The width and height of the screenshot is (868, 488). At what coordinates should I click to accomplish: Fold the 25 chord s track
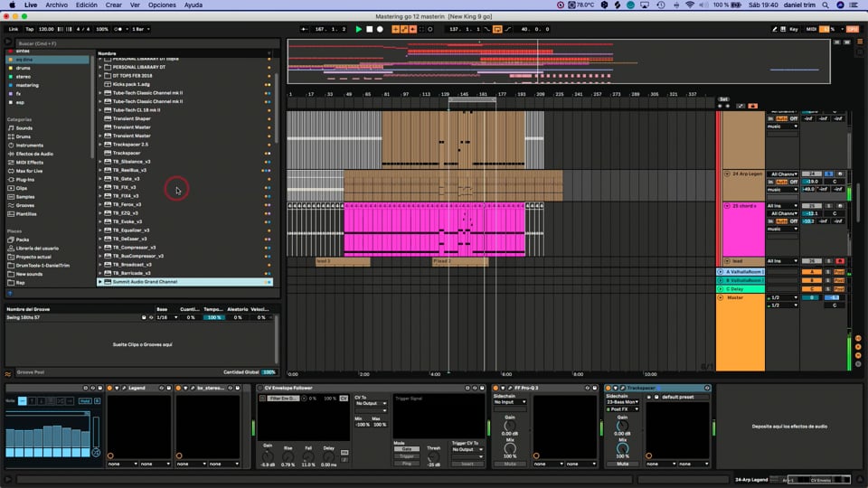point(727,206)
